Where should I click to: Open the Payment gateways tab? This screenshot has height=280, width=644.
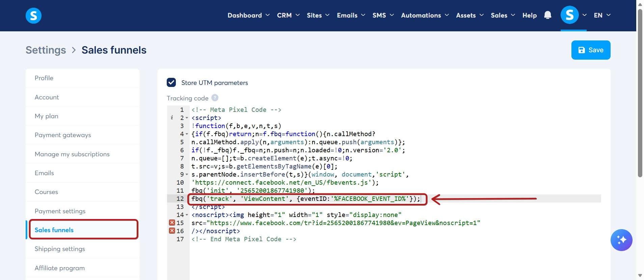(x=82, y=135)
